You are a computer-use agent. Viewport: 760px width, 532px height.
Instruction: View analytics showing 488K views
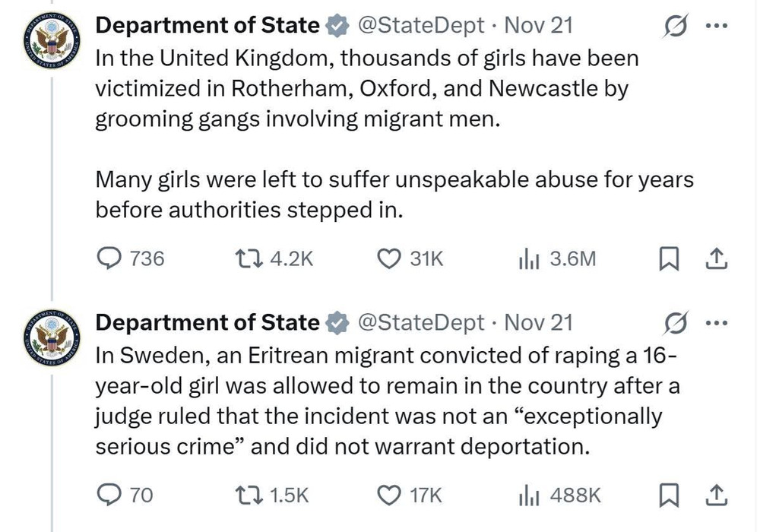[528, 496]
